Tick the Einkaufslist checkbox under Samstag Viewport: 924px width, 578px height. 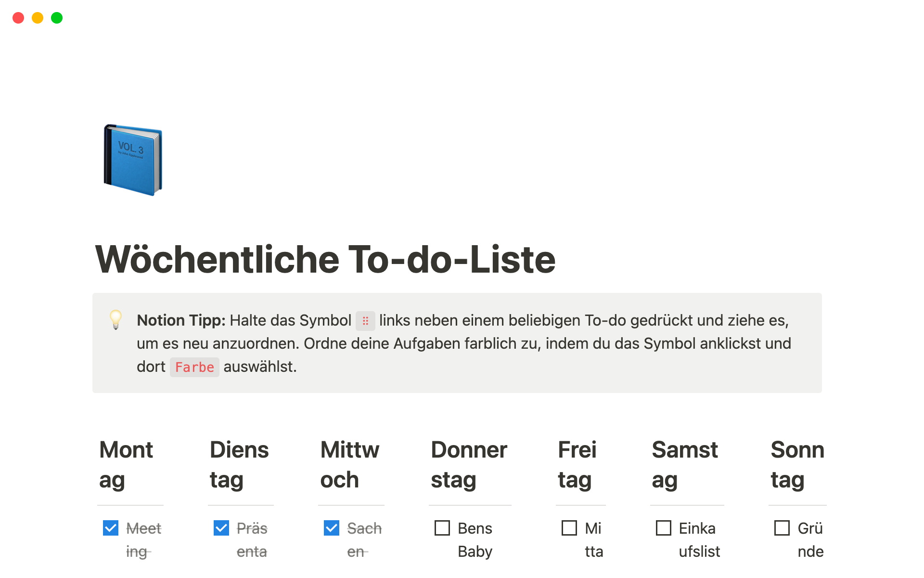click(664, 528)
